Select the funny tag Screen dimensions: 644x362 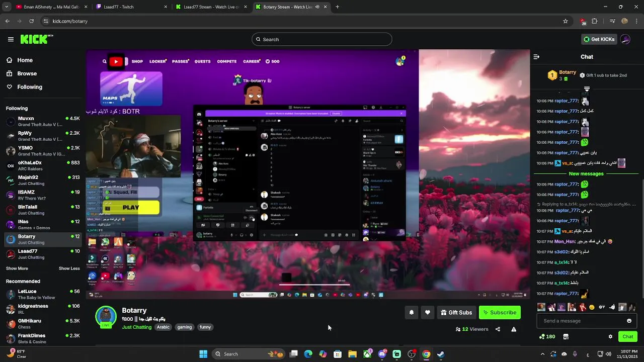(205, 327)
